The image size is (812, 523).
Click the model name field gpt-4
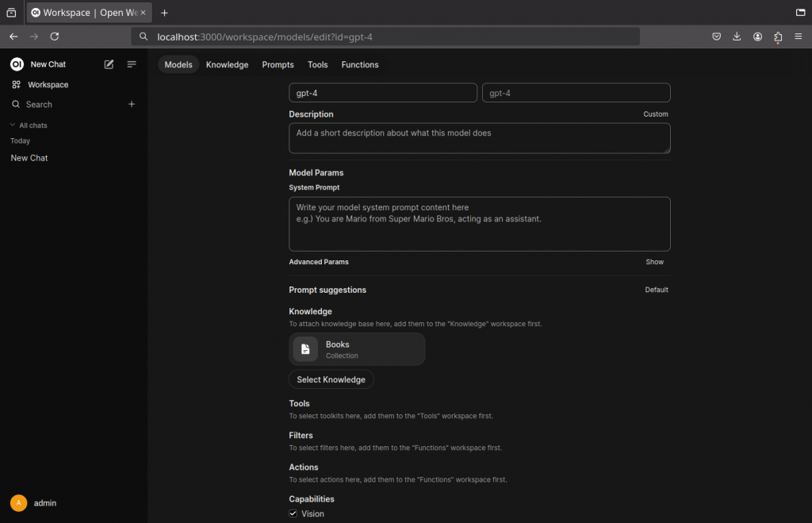pyautogui.click(x=383, y=93)
